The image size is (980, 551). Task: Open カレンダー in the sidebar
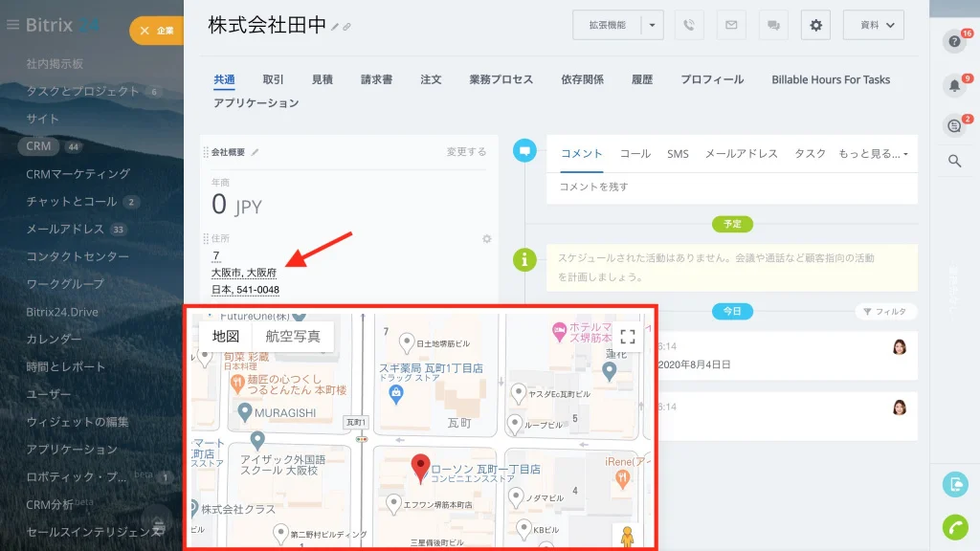click(54, 340)
